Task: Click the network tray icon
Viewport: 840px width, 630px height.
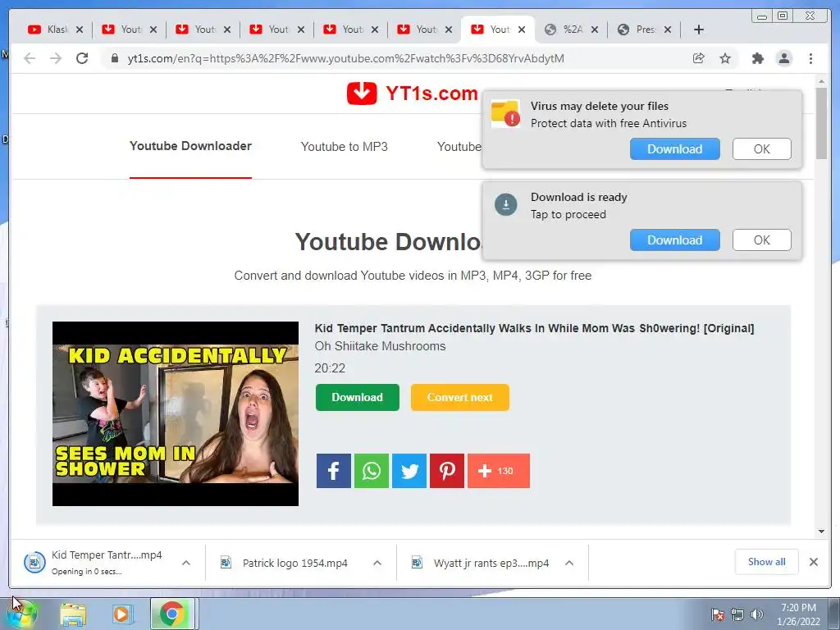Action: coord(737,614)
